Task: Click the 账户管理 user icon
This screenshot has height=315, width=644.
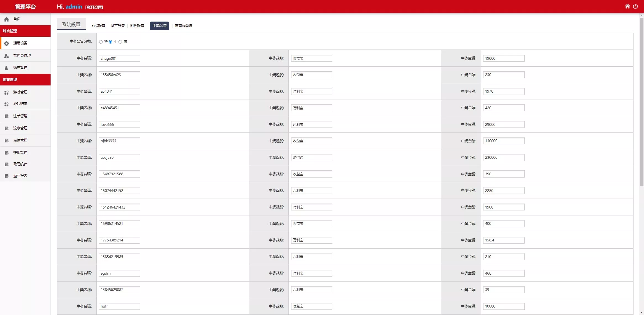Action: coord(7,68)
